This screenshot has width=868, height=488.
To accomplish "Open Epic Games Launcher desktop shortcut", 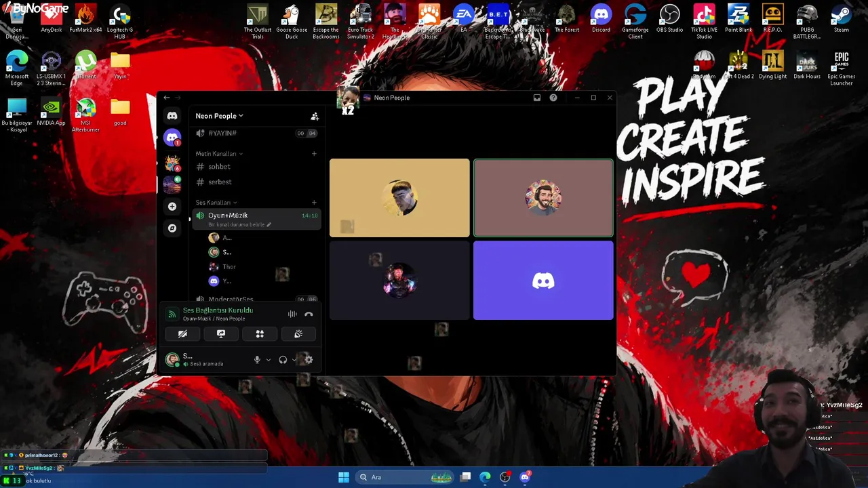I will [x=842, y=68].
